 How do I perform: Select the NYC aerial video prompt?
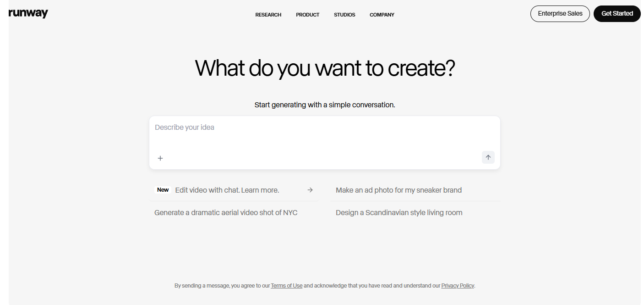coord(226,212)
